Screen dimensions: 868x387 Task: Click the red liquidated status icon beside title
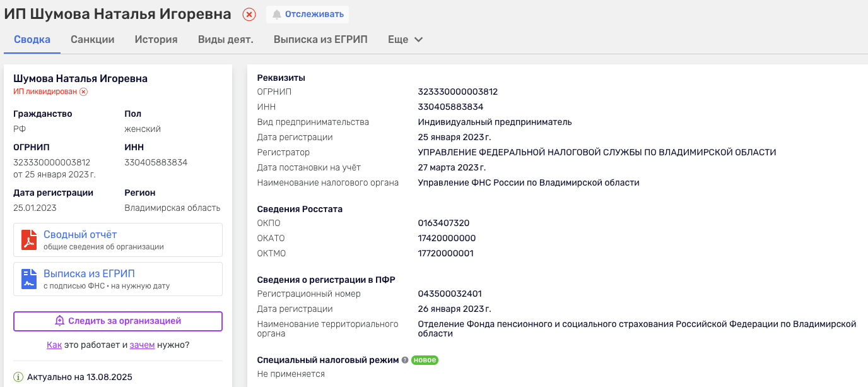click(249, 15)
